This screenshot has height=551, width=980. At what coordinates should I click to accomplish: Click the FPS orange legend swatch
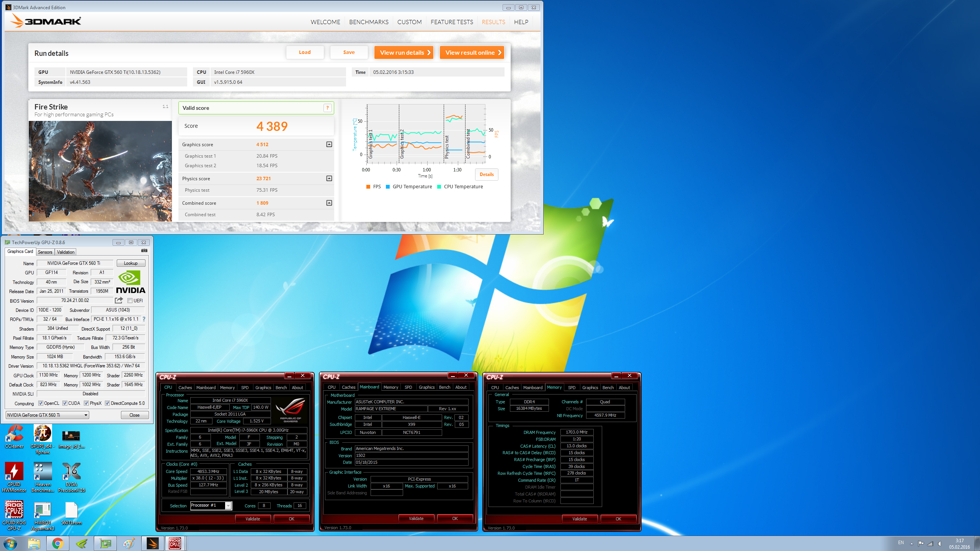(x=368, y=187)
